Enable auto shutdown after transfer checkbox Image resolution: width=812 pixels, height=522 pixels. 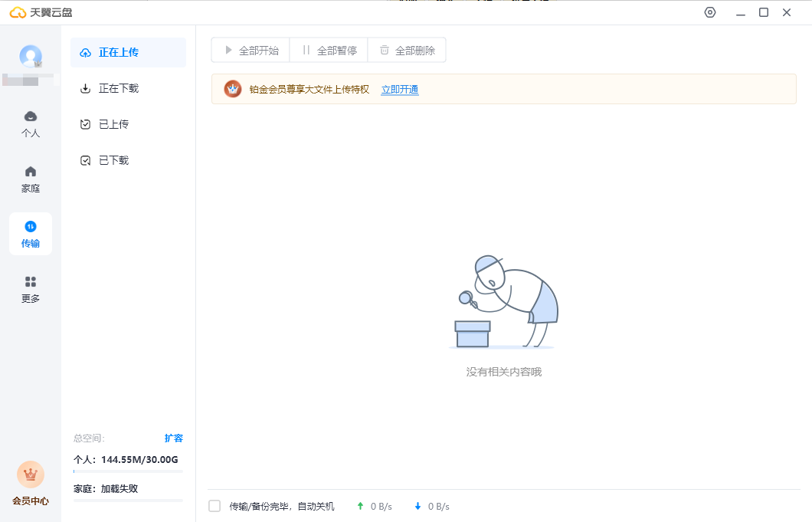point(214,506)
